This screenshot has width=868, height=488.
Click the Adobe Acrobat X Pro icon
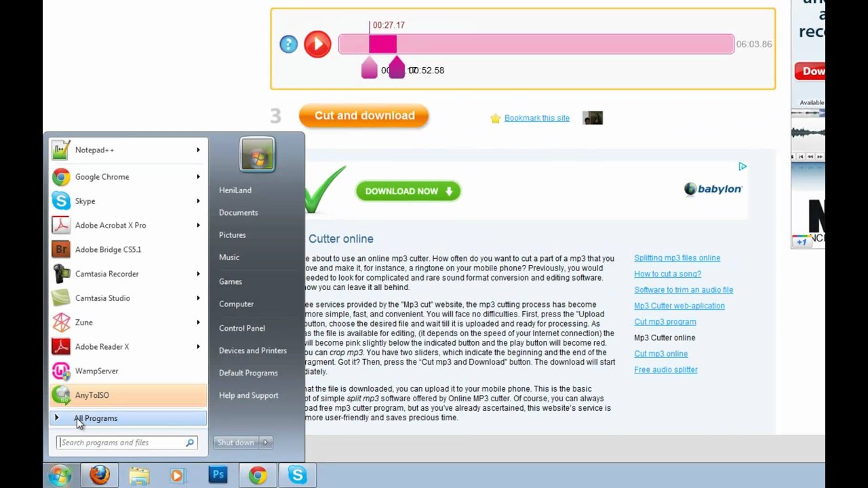(61, 225)
